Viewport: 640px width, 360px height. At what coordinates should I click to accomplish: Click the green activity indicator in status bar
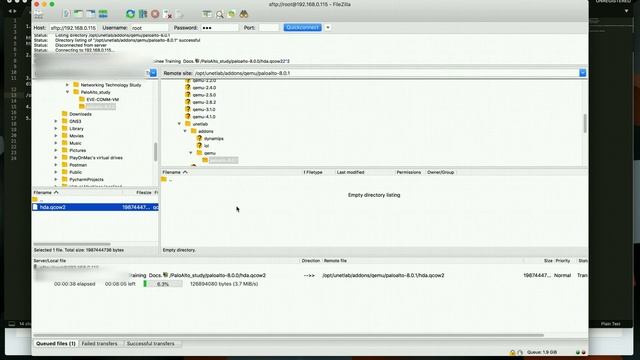(578, 352)
